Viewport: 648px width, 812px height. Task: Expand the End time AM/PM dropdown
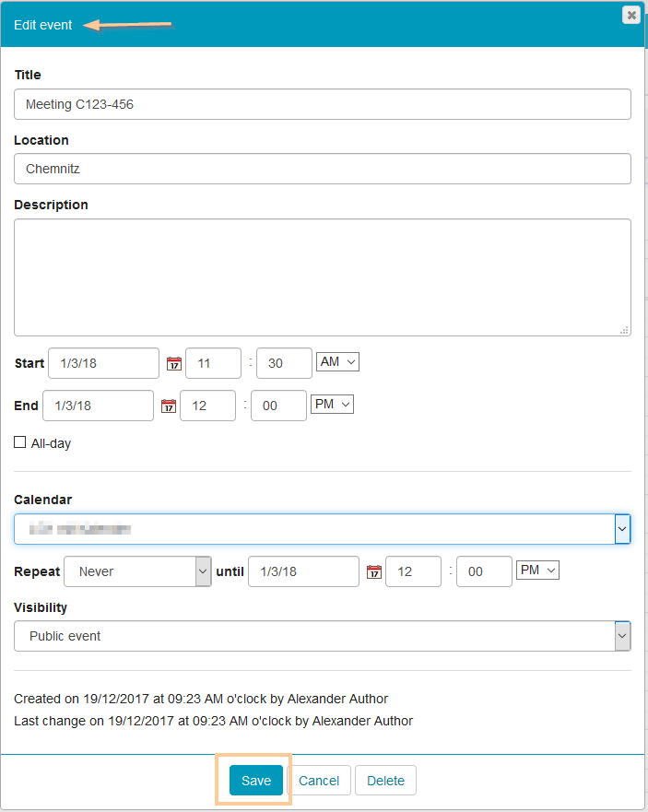click(332, 405)
